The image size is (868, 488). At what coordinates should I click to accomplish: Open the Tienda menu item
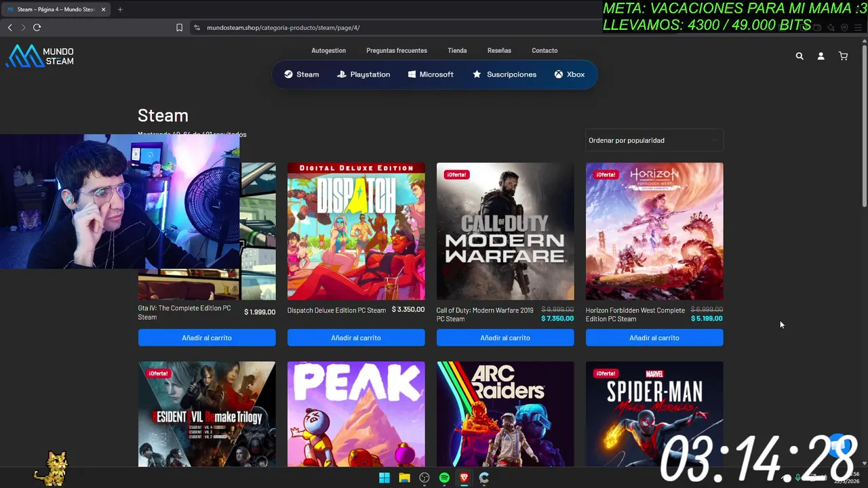457,51
